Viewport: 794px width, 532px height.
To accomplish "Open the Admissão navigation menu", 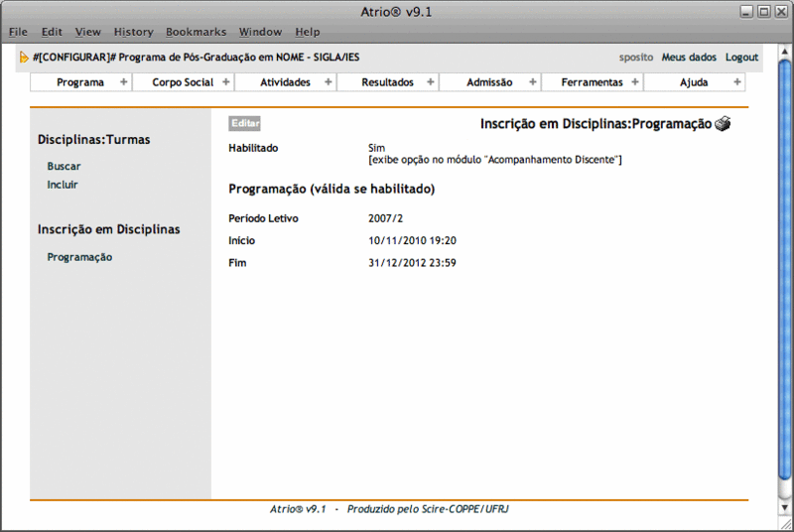I will tap(489, 82).
